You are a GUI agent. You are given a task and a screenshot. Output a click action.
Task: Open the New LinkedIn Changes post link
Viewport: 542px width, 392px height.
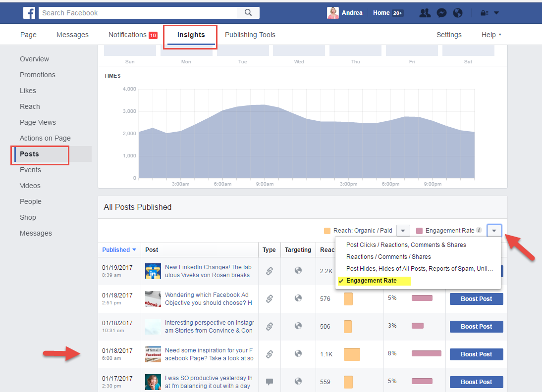pos(208,271)
